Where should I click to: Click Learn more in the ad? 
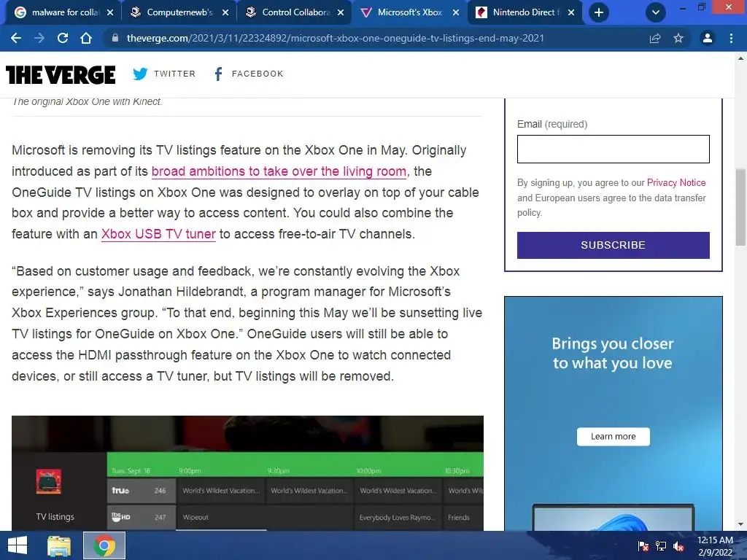(x=613, y=437)
